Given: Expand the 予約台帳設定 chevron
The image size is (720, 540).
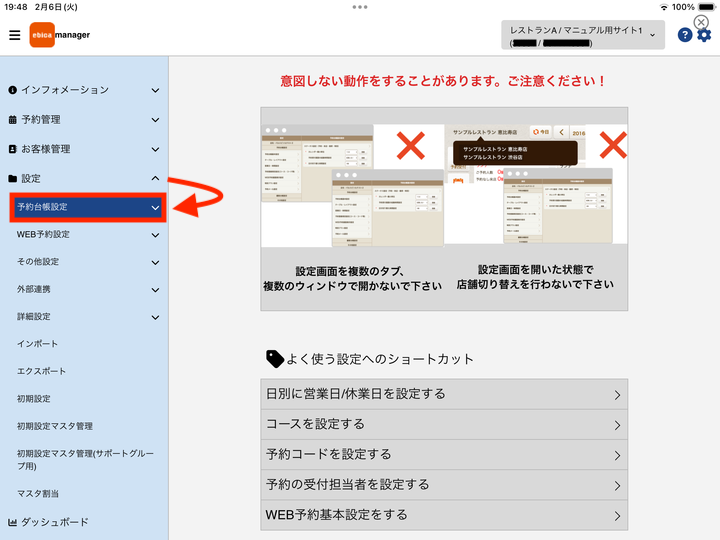Looking at the screenshot, I should click(156, 208).
